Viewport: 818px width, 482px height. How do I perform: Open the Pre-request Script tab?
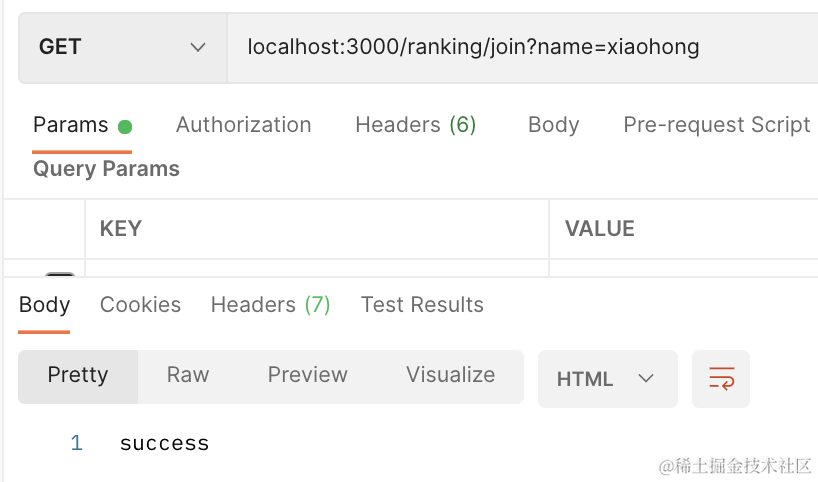pos(717,125)
